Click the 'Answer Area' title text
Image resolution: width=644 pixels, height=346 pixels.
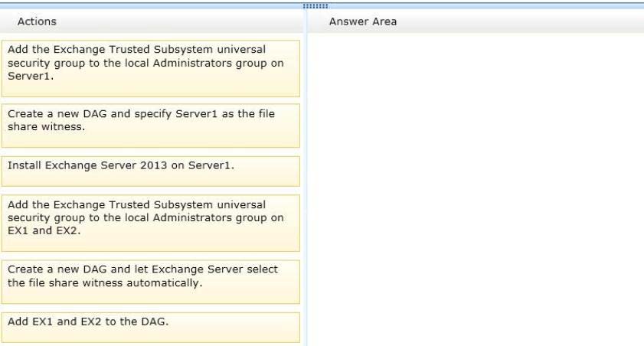point(363,21)
